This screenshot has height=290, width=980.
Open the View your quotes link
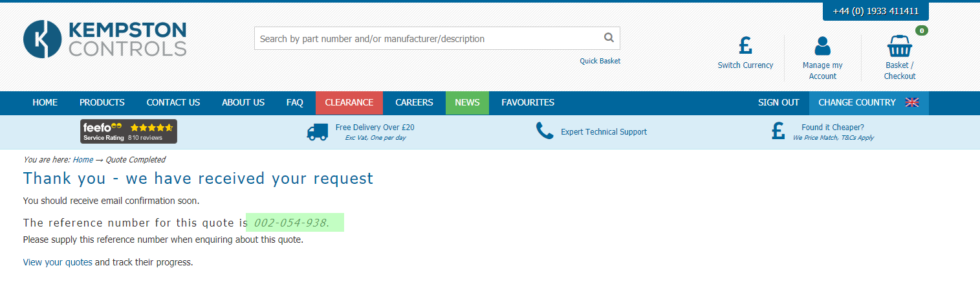click(58, 262)
